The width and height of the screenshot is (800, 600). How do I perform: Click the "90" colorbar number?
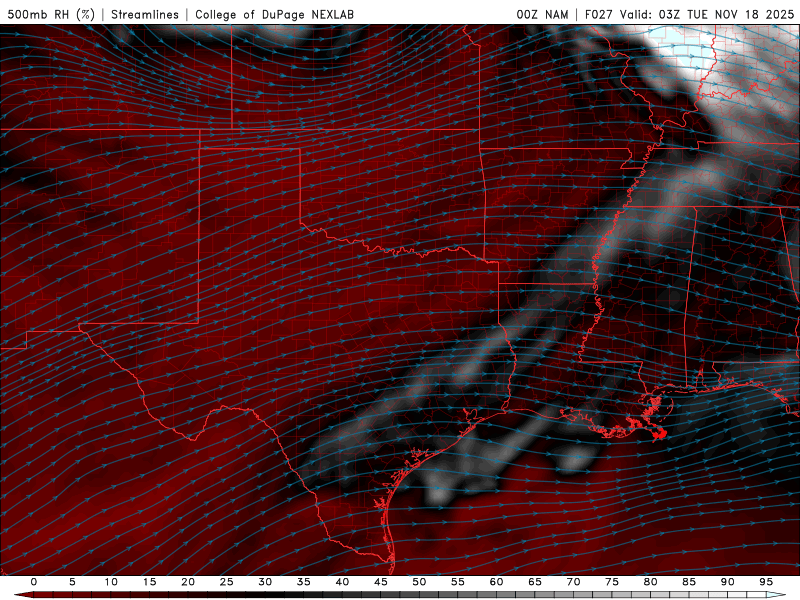point(728,582)
